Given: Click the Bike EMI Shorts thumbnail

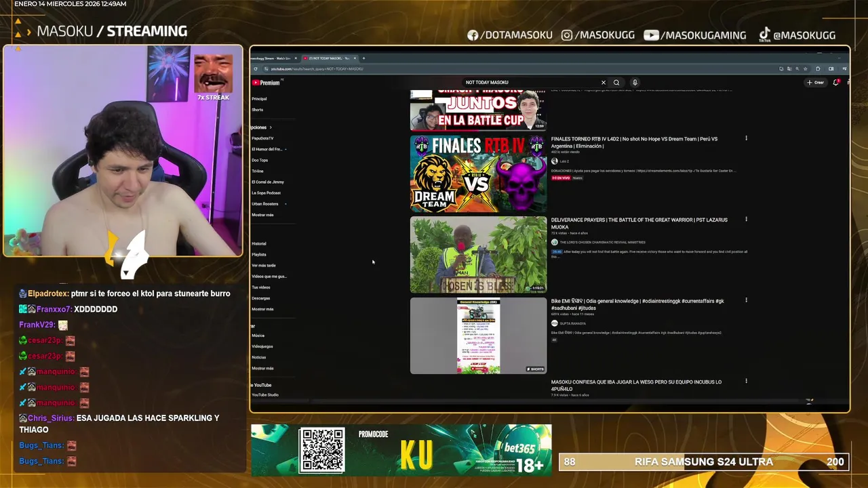Looking at the screenshot, I should [x=478, y=336].
